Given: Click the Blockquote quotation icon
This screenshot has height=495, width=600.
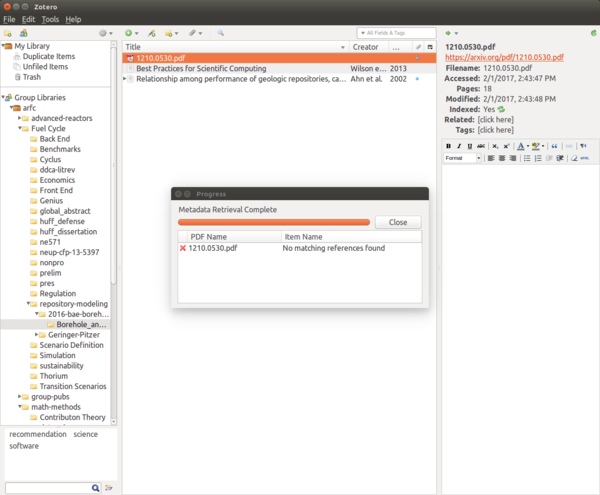Looking at the screenshot, I should tap(554, 146).
